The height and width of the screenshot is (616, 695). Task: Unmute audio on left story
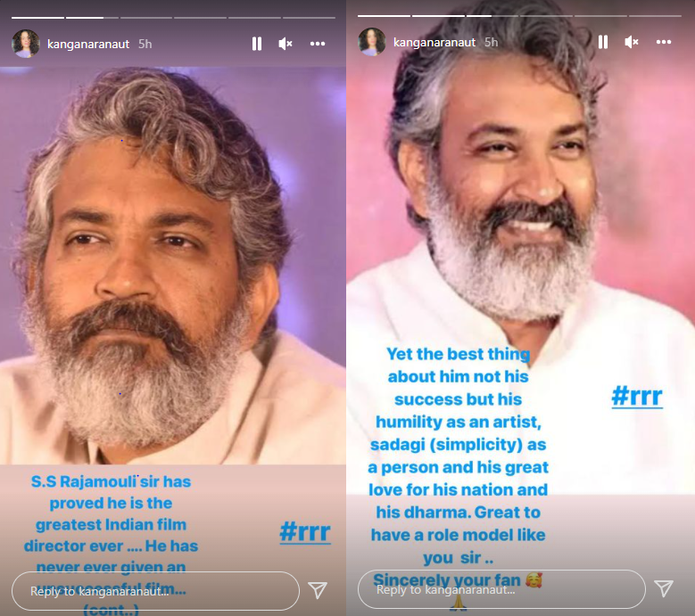pos(285,44)
